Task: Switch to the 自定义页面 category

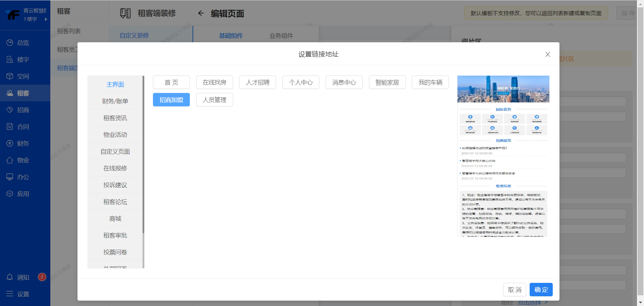Action: coord(115,151)
